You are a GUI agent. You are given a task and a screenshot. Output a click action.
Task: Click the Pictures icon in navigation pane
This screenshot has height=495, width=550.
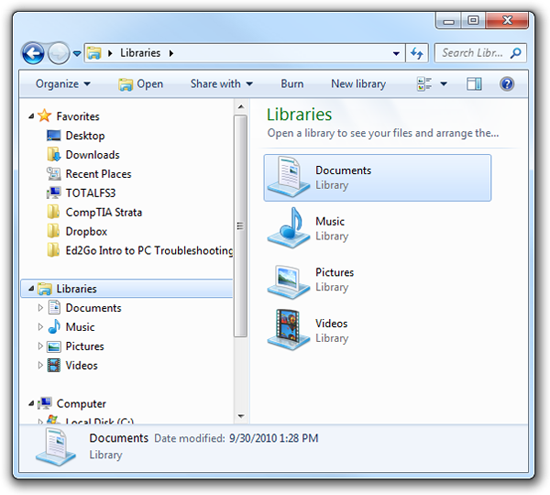click(54, 346)
